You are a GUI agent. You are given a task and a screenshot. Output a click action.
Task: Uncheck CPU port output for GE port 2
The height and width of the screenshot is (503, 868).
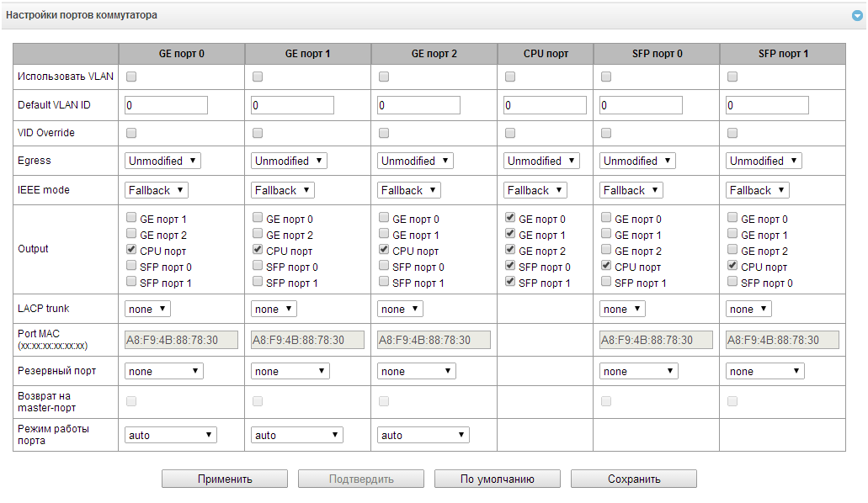384,251
